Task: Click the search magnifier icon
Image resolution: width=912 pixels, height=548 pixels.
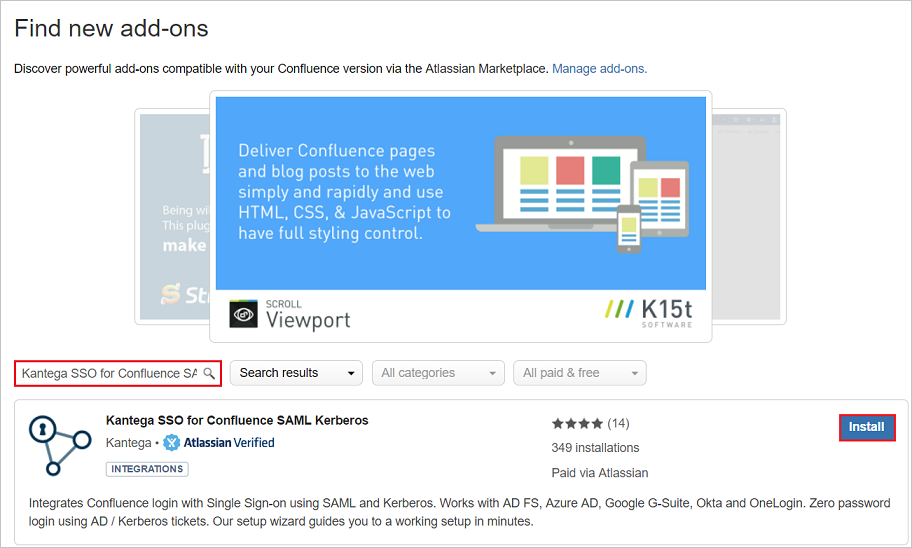Action: point(209,373)
